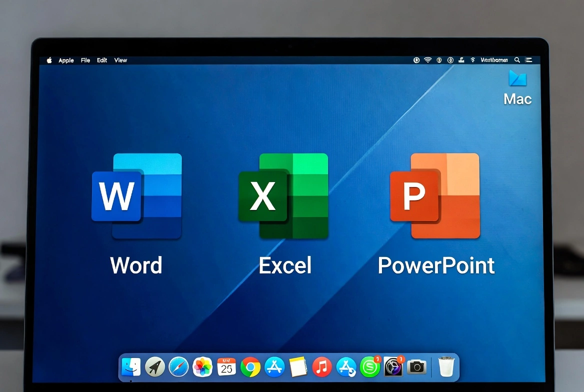This screenshot has height=392, width=584.
Task: Open Finder from the Dock
Action: [x=131, y=366]
